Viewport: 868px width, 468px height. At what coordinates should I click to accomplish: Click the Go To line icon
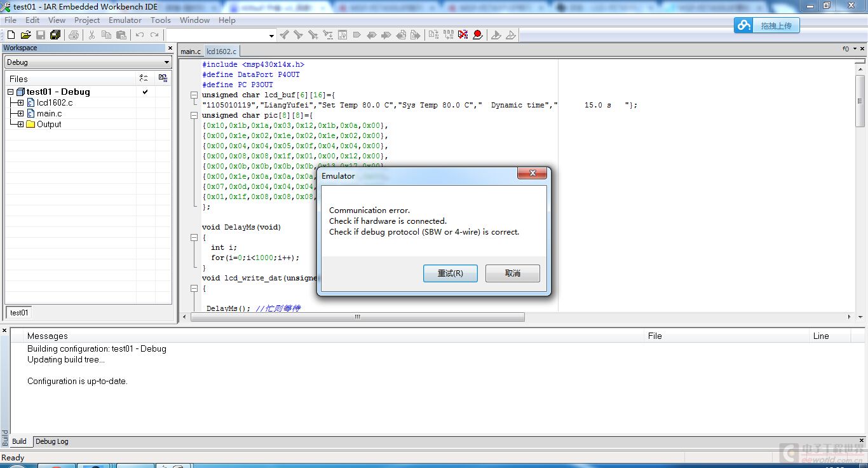point(342,35)
